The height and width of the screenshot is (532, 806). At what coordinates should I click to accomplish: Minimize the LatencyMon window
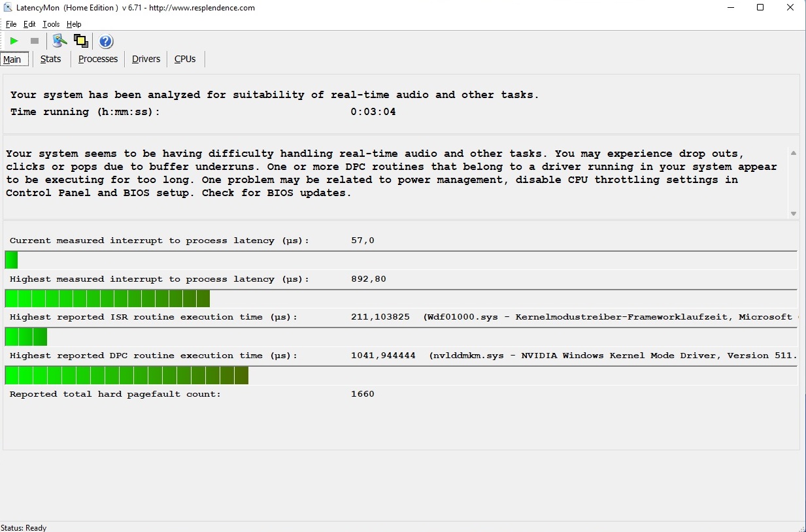(x=730, y=8)
